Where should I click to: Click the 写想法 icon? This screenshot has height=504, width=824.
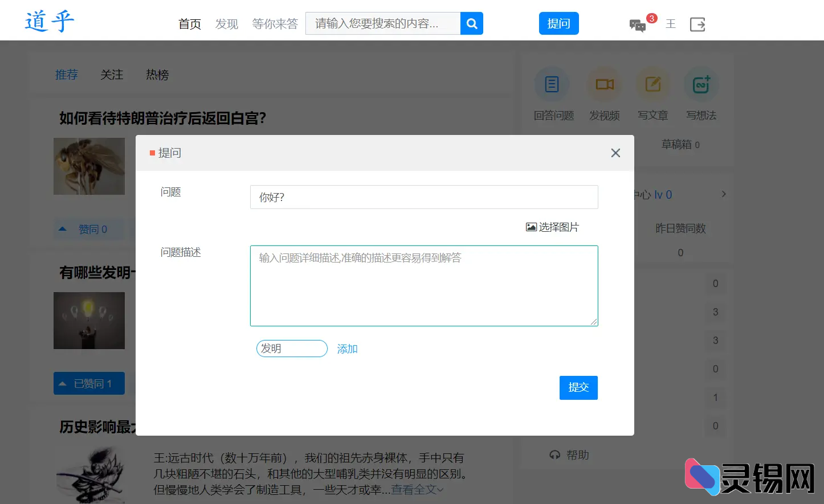[x=701, y=84]
